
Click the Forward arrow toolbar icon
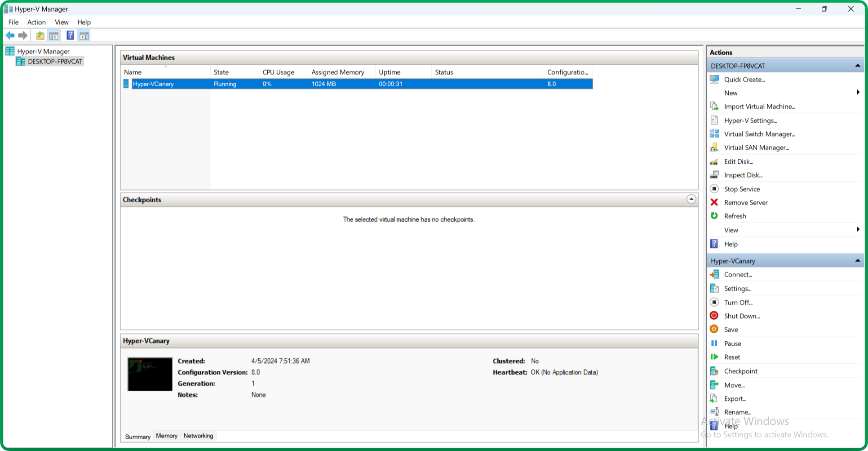pos(23,36)
